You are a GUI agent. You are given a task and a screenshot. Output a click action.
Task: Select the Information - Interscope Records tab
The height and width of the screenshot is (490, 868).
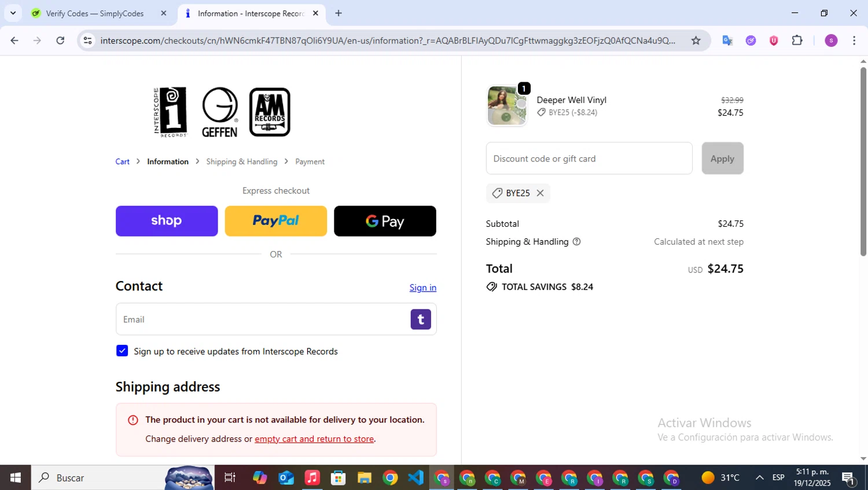pos(250,13)
